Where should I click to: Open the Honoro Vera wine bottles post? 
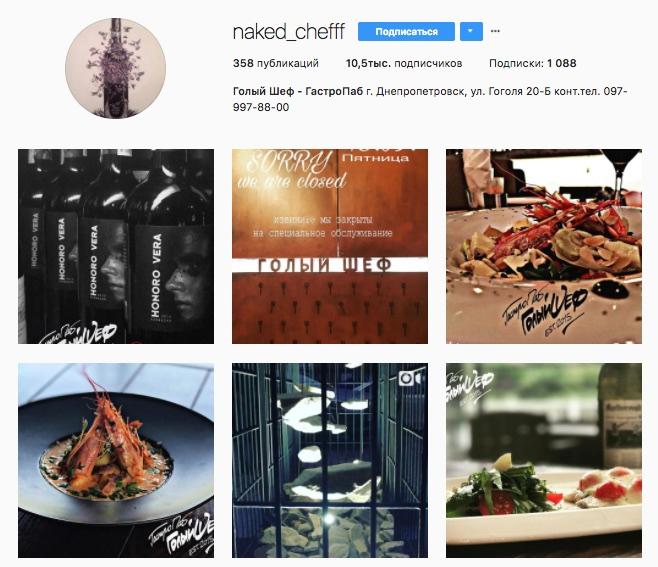click(116, 246)
